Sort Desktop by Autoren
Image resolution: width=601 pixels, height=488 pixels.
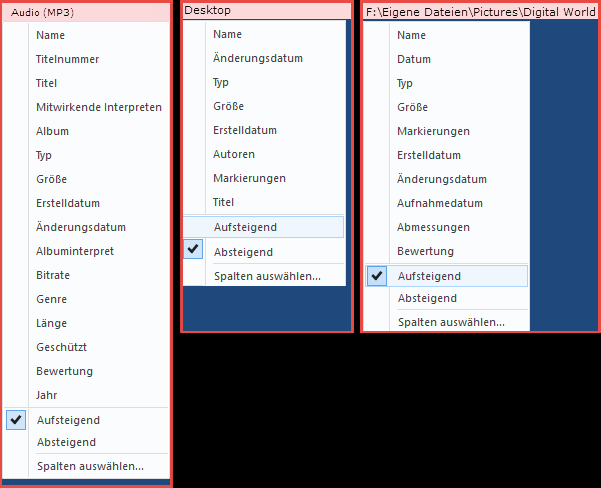pyautogui.click(x=234, y=154)
